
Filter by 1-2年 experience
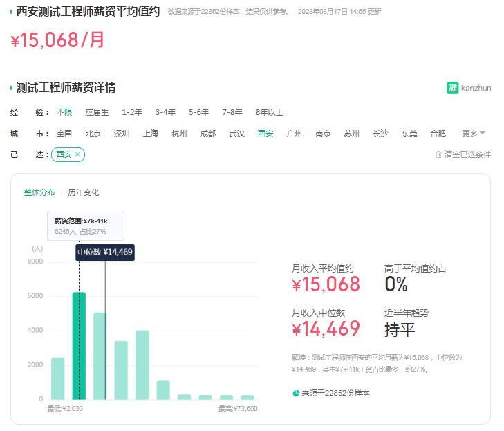click(132, 112)
